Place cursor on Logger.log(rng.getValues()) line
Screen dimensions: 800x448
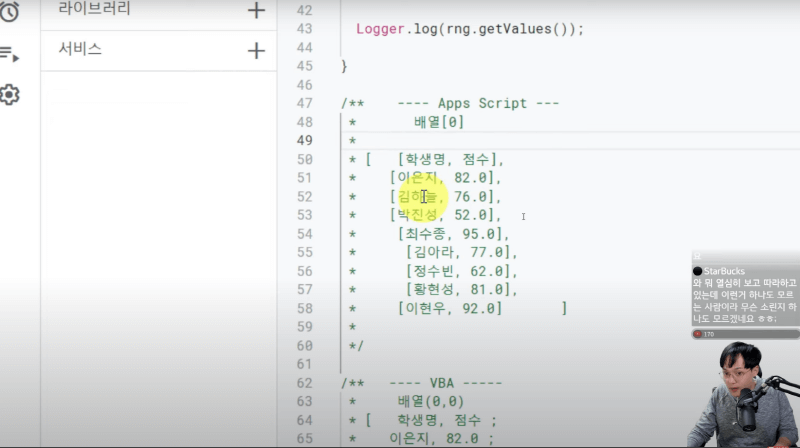[469, 29]
